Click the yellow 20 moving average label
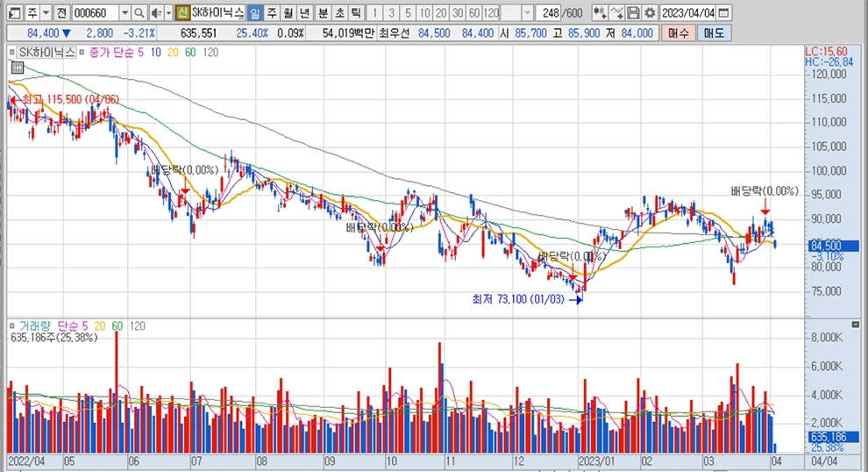This screenshot has width=868, height=472. tap(172, 53)
